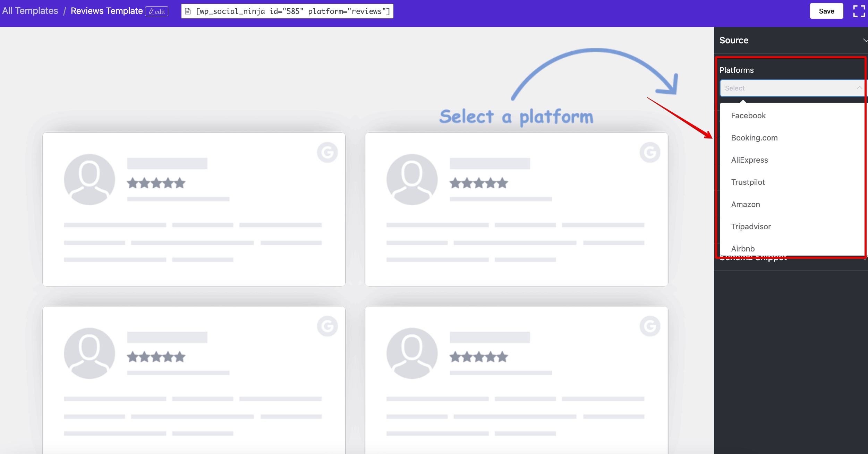This screenshot has height=454, width=868.
Task: Choose Amazon as the review source
Action: 745,204
